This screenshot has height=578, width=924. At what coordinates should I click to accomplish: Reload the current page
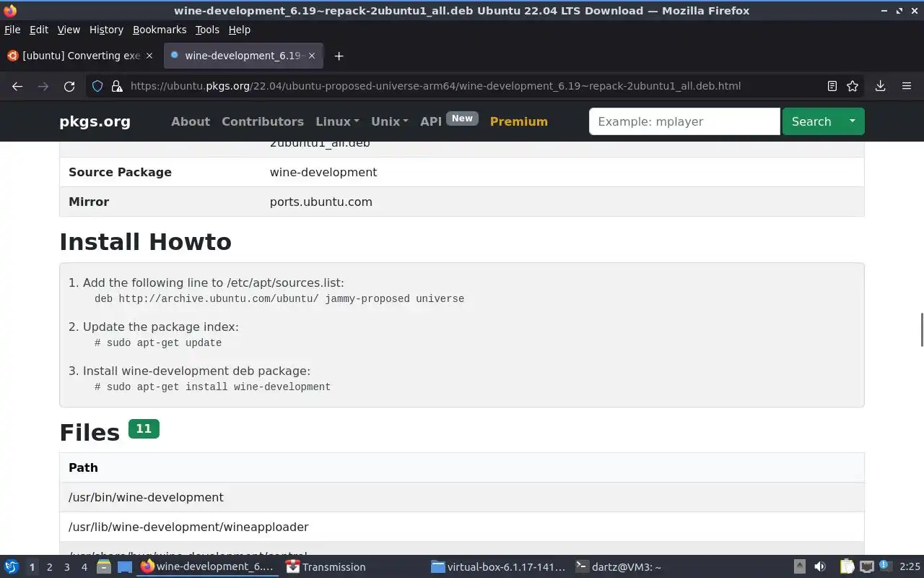(69, 86)
